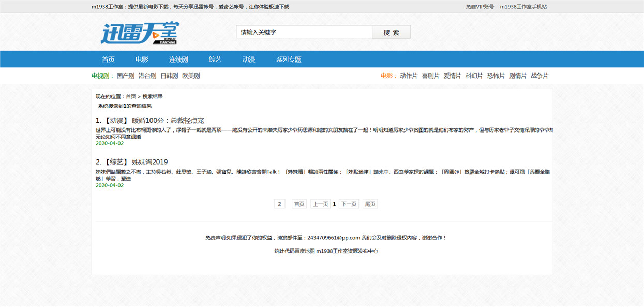Open result 暖婚100分：总裁轻点宠

click(x=168, y=120)
